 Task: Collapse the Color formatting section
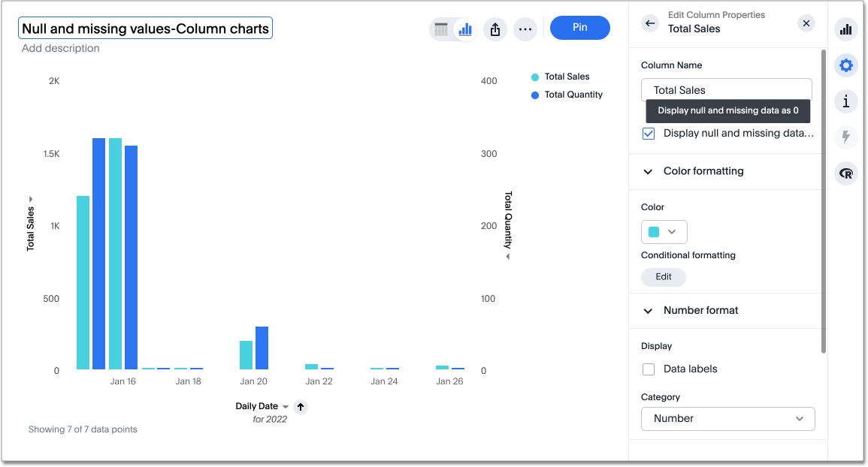[x=648, y=171]
